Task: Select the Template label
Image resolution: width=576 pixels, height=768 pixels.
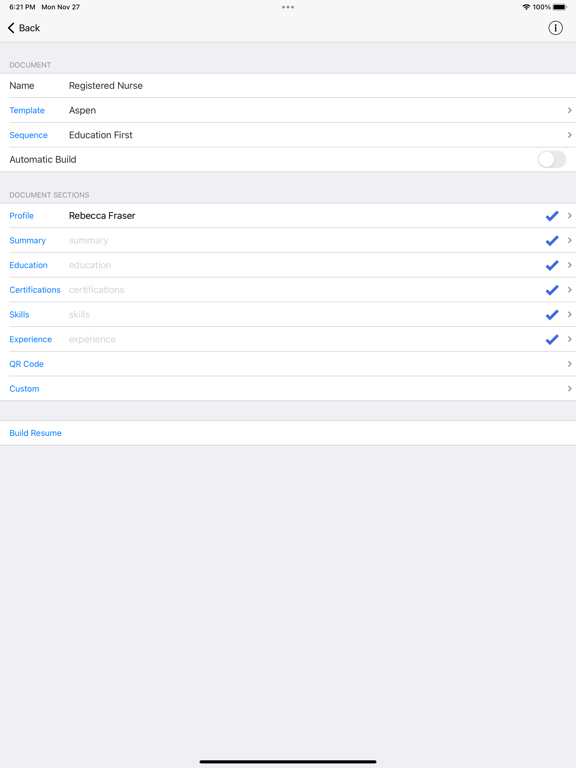Action: (27, 110)
